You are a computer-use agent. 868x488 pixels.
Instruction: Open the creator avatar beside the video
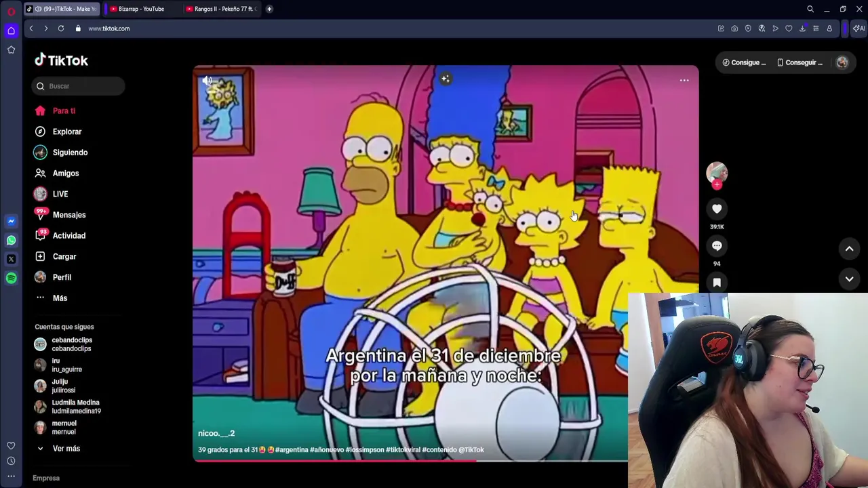coord(717,172)
